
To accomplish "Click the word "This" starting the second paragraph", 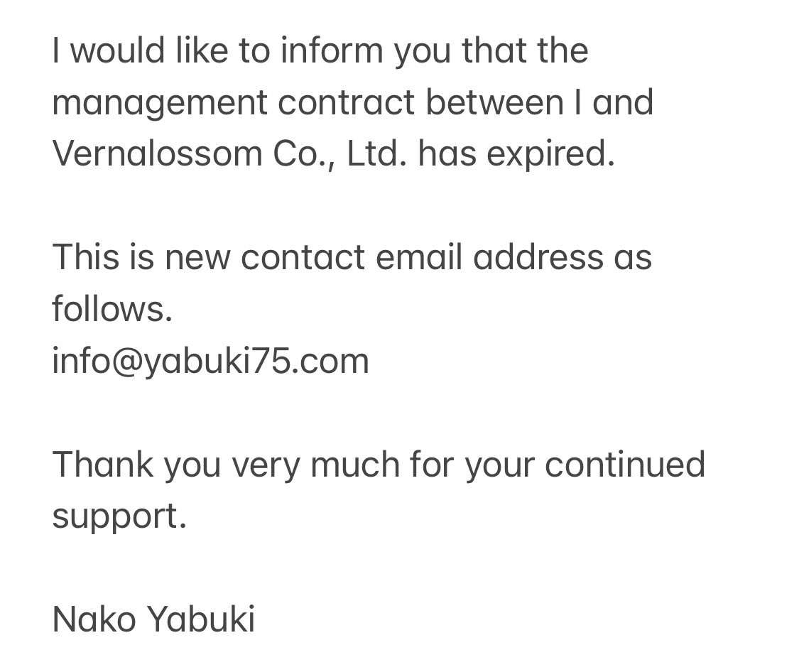I will click(85, 256).
